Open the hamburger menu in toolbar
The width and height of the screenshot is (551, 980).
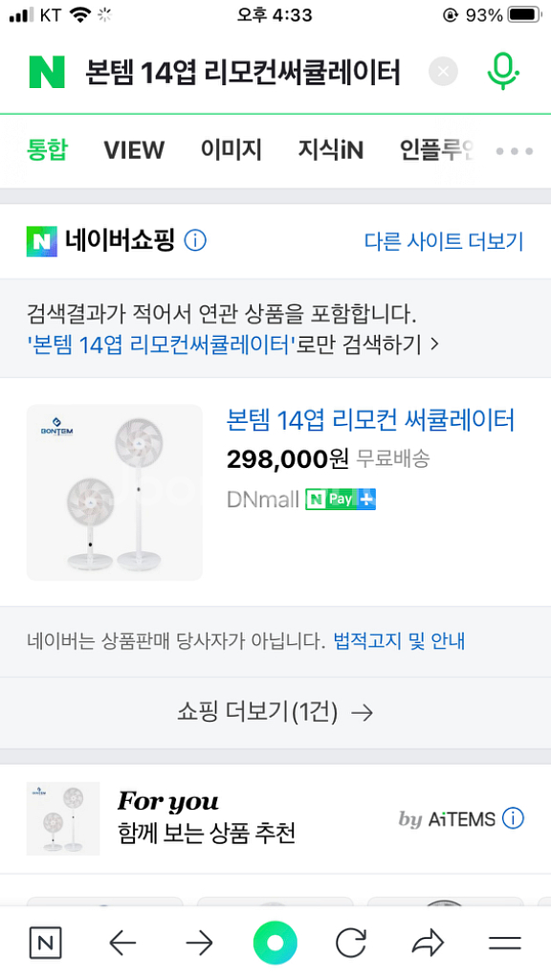pos(504,943)
